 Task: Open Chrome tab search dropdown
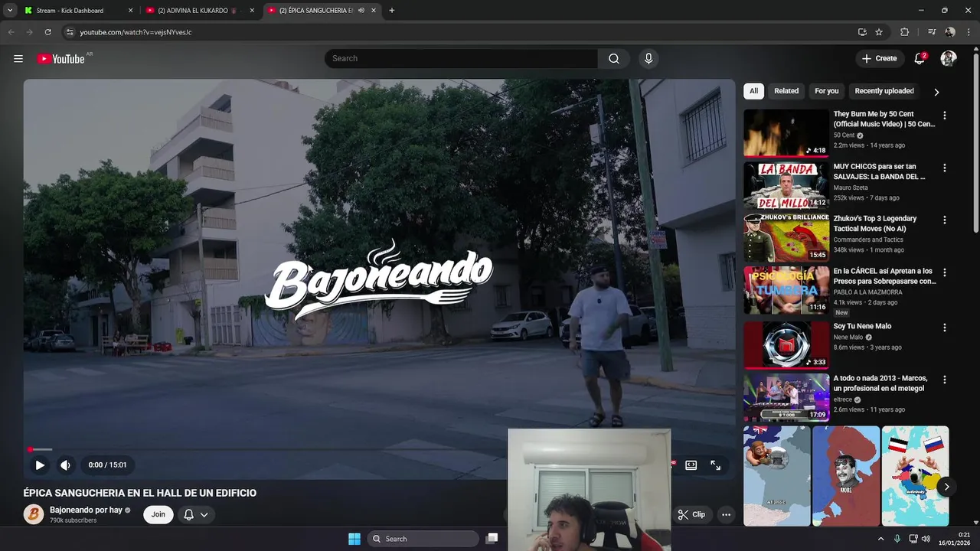click(x=10, y=11)
